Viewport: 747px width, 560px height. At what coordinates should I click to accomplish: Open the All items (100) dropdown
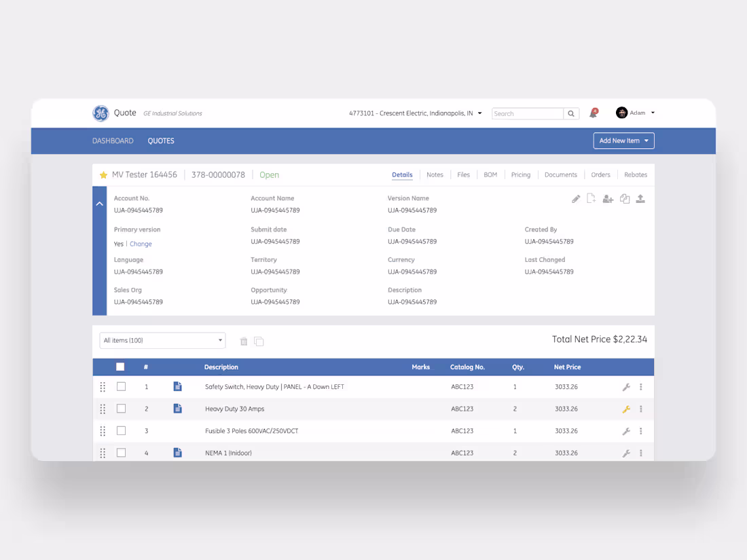coord(162,340)
